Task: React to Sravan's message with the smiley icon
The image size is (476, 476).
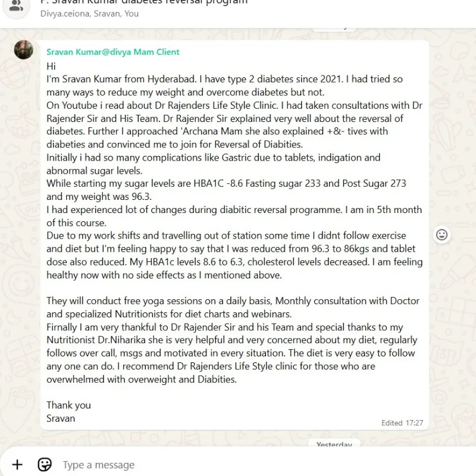Action: 442,234
